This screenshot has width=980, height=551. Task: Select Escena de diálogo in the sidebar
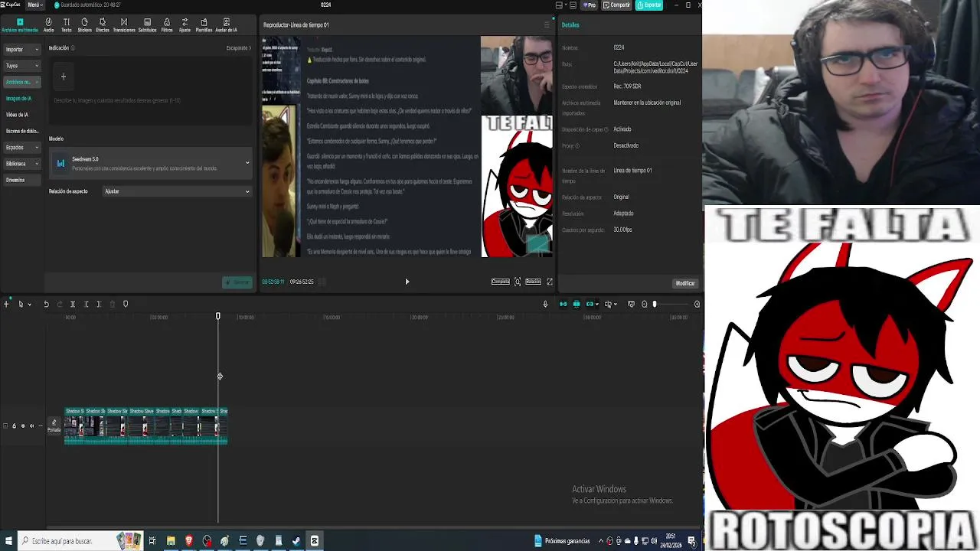(x=21, y=131)
